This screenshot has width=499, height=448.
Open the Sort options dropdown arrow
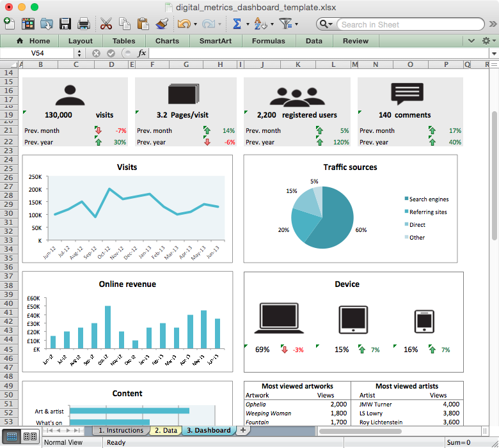point(272,24)
